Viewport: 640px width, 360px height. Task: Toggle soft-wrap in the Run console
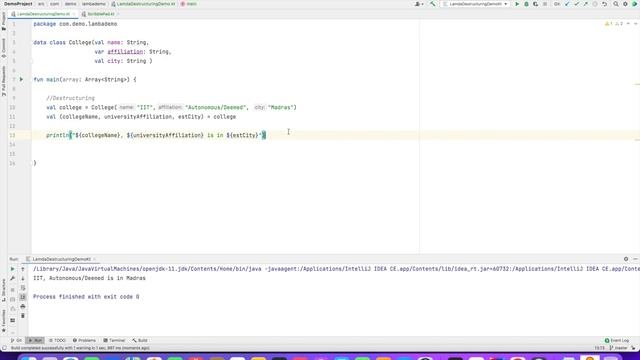click(x=23, y=288)
